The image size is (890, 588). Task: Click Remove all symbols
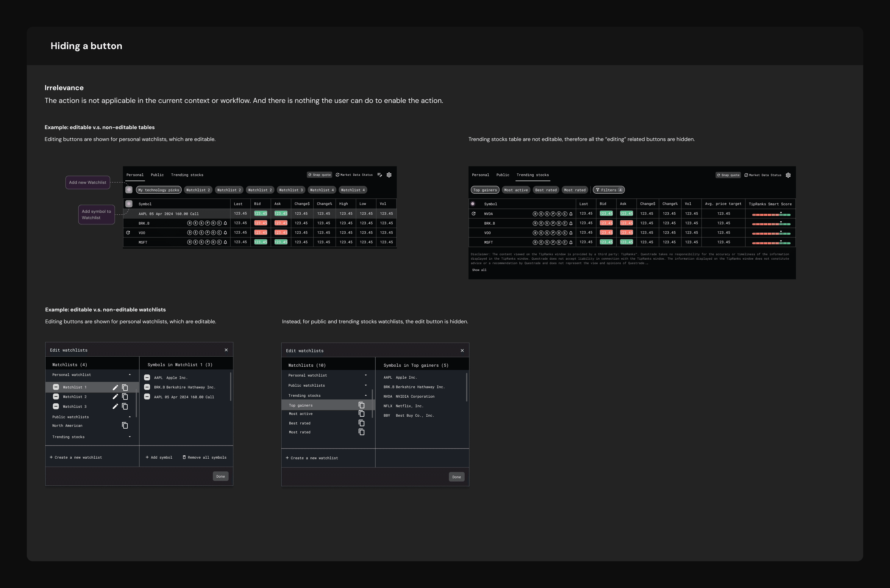(204, 457)
